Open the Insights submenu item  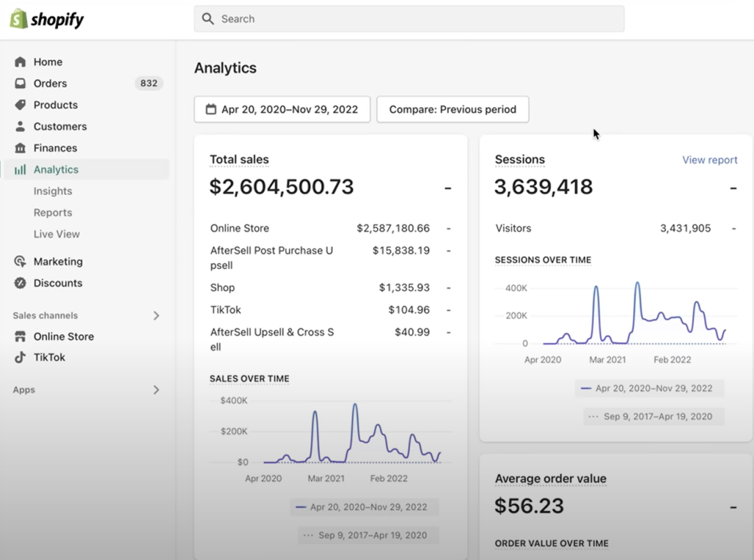click(53, 191)
